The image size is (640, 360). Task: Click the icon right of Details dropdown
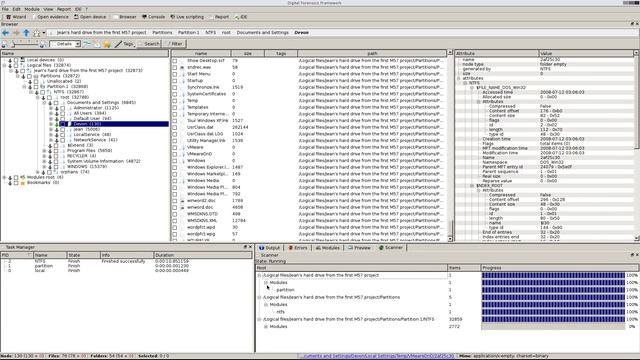[x=87, y=44]
